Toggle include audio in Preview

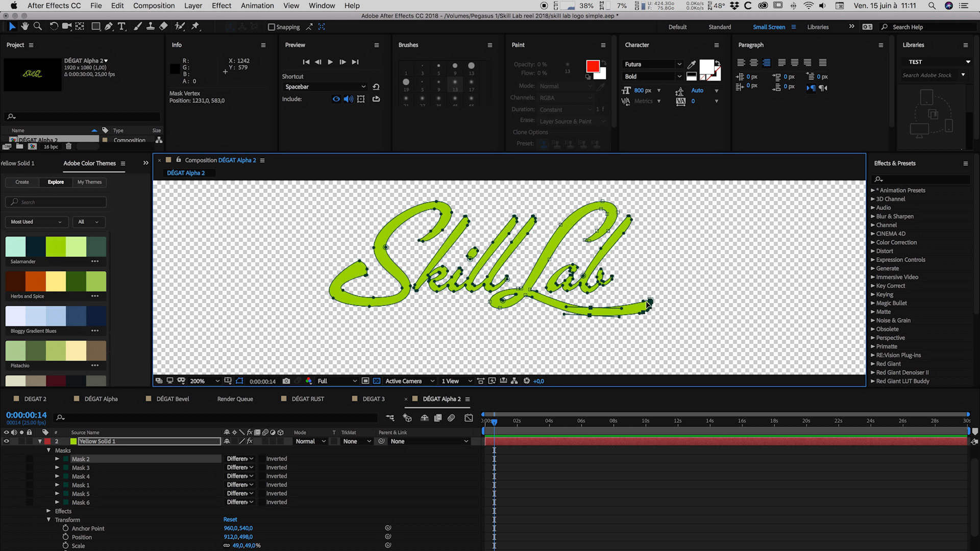[348, 99]
